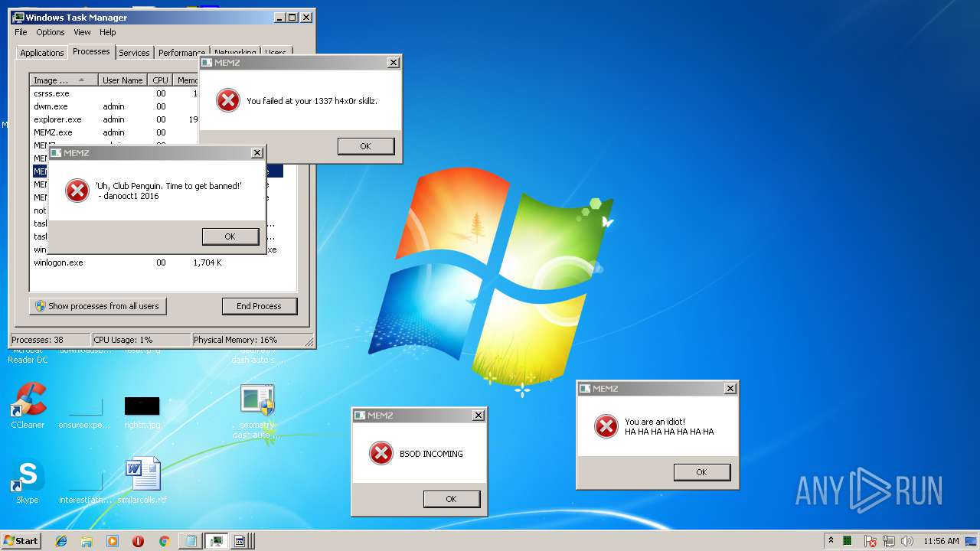
Task: Select interestfath... desktop file icon
Action: 85,488
